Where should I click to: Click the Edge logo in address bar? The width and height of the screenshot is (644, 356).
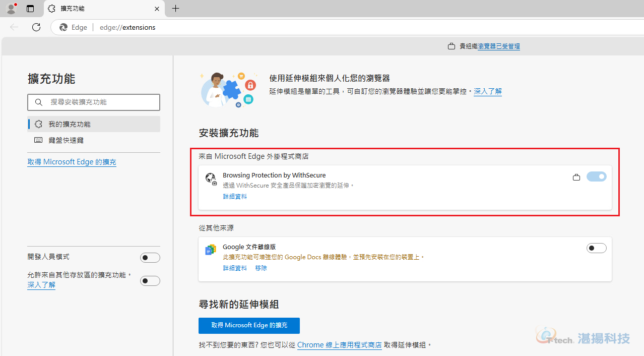click(x=63, y=28)
